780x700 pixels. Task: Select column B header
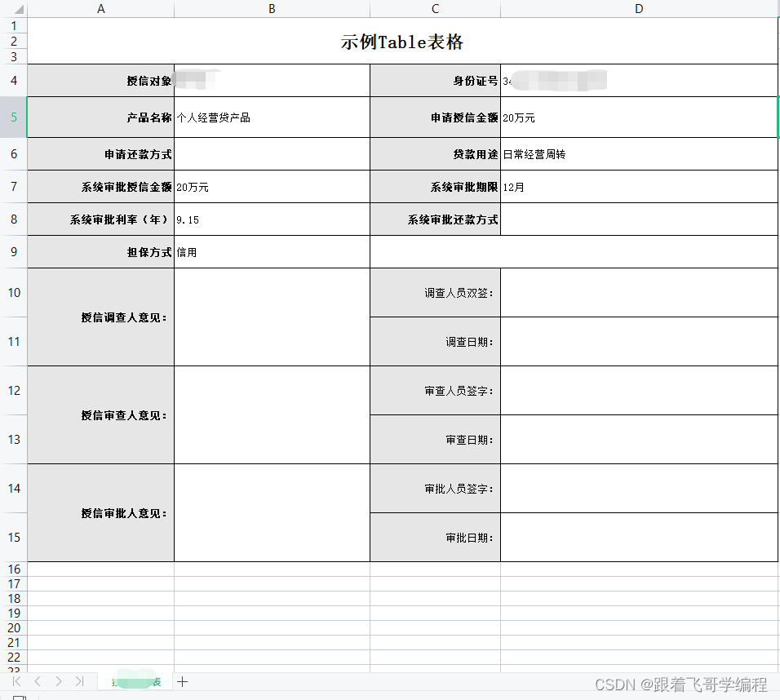[272, 9]
